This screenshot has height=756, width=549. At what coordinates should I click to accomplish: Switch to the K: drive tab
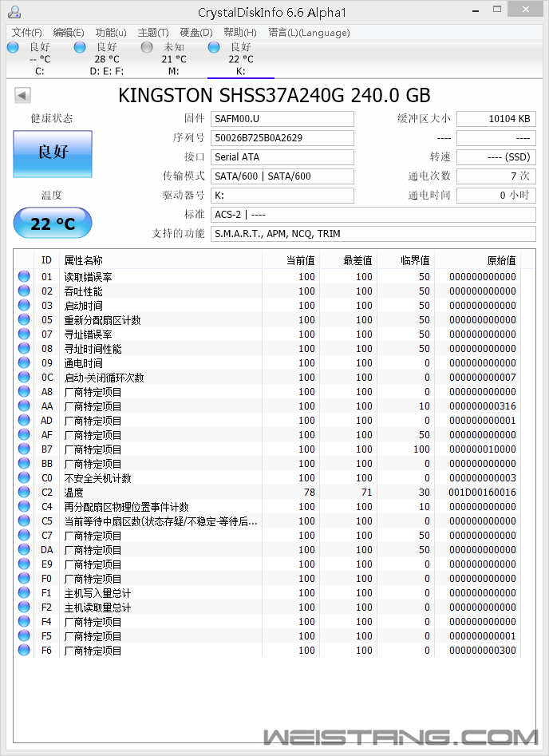point(240,59)
